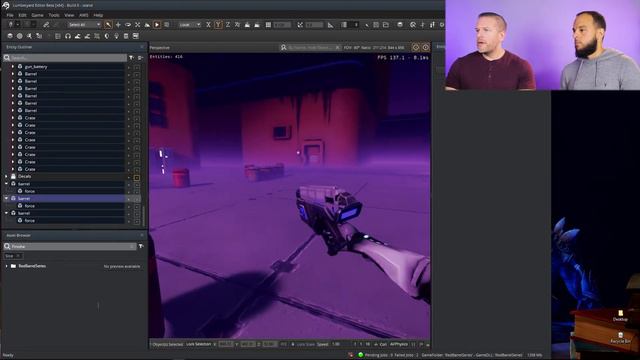Viewport: 640px width, 360px height.
Task: Open the Time of Day half-moon icon
Action: (107, 36)
